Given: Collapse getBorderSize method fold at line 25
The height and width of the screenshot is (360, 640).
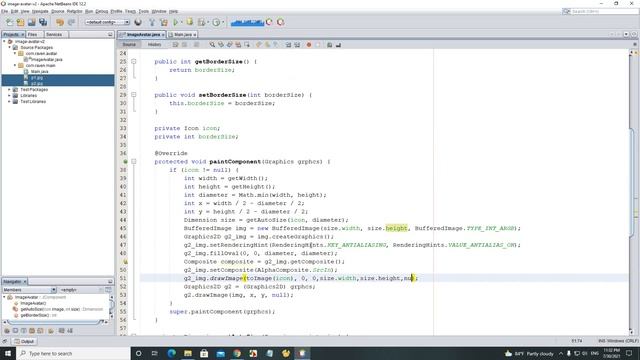Looking at the screenshot, I should tap(133, 62).
